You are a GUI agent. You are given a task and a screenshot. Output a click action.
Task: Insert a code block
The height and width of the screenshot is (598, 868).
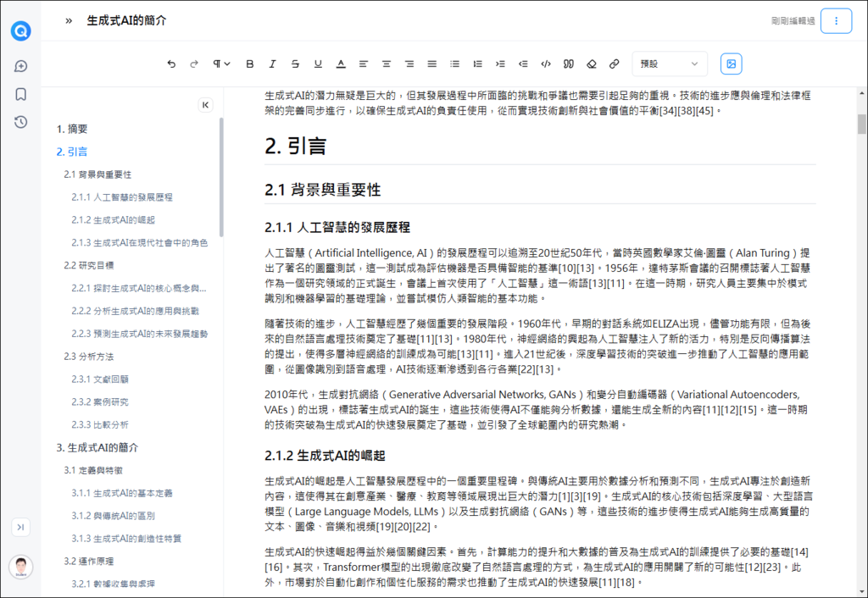pos(545,64)
